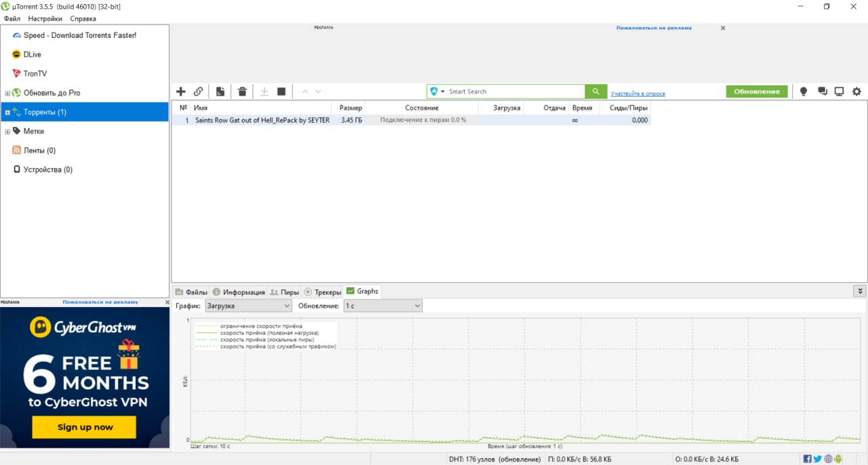The image size is (868, 465).
Task: Switch to the Пиры tab
Action: (x=284, y=291)
